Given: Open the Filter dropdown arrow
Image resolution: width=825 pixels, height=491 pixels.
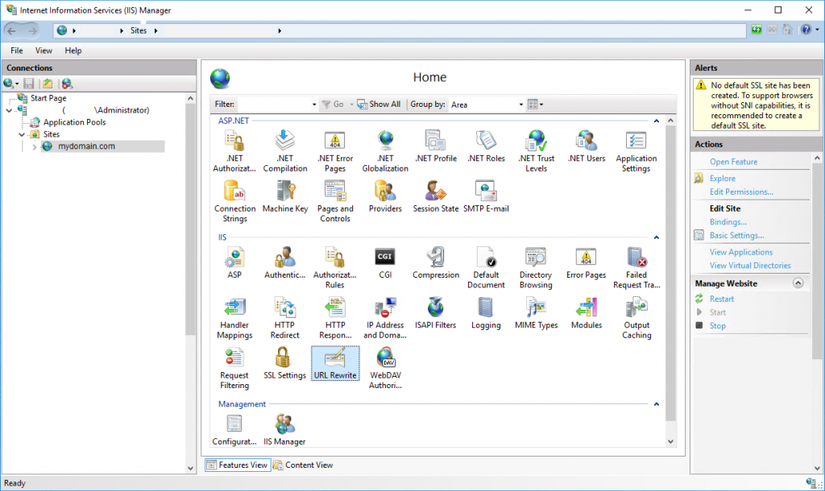Looking at the screenshot, I should pos(314,105).
